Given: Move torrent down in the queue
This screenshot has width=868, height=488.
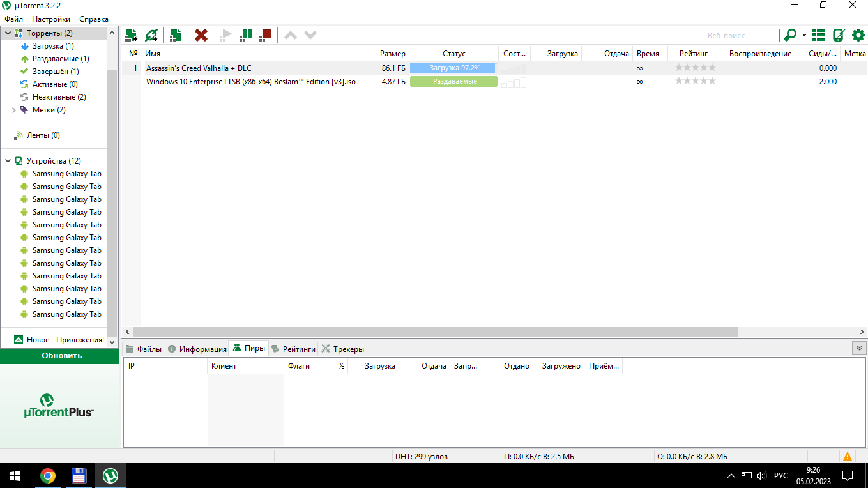Looking at the screenshot, I should pyautogui.click(x=310, y=35).
